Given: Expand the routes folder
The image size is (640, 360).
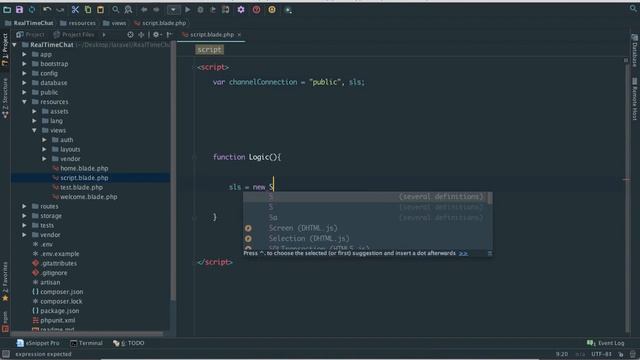Looking at the screenshot, I should tap(24, 206).
